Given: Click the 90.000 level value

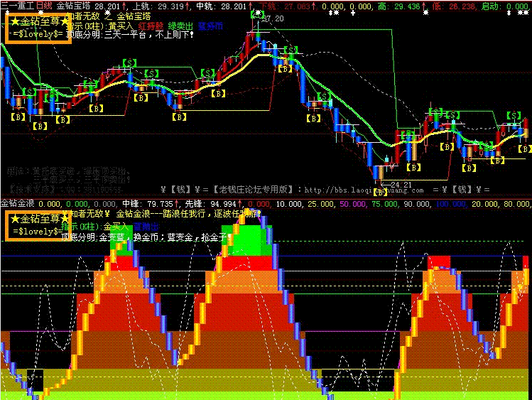Looking at the screenshot, I should coord(416,204).
